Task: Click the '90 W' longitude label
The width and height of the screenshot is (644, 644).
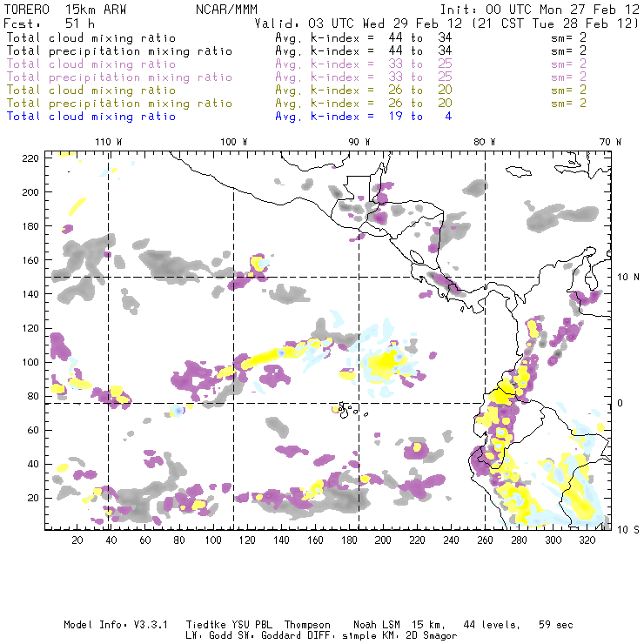Action: click(359, 142)
